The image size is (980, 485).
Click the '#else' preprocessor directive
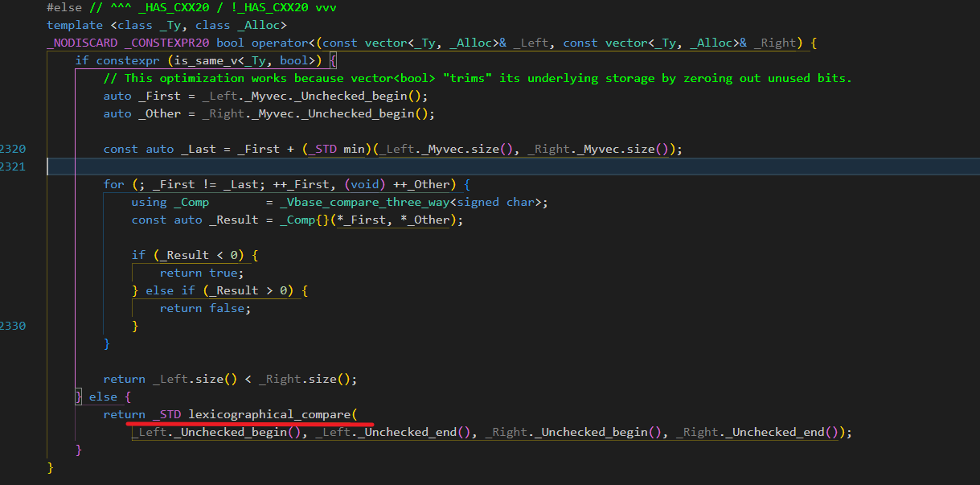(x=64, y=7)
